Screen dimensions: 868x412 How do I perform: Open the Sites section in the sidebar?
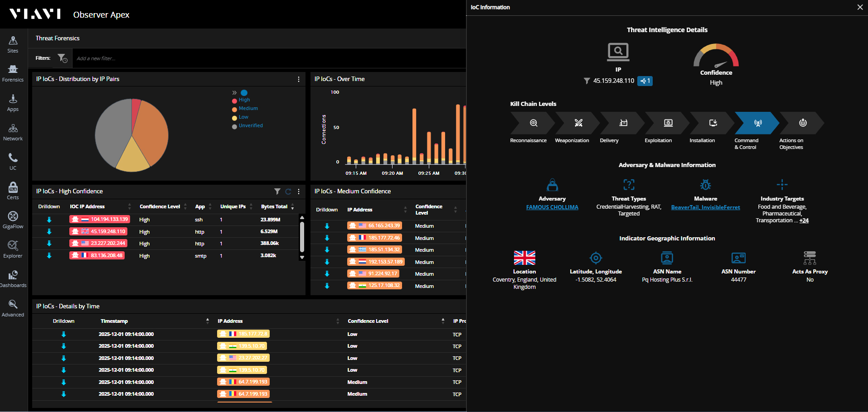pos(13,44)
